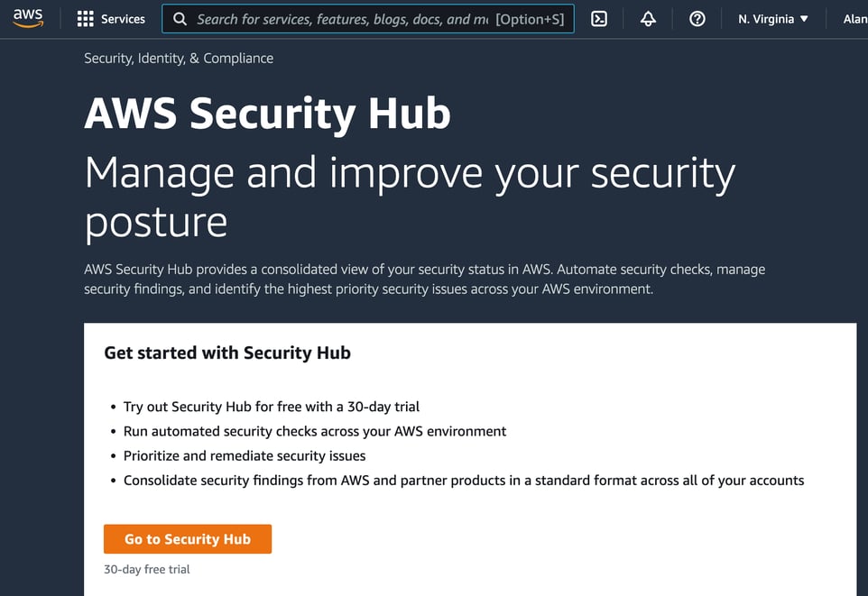Select the Alan username in the top bar
868x596 pixels.
(x=851, y=18)
